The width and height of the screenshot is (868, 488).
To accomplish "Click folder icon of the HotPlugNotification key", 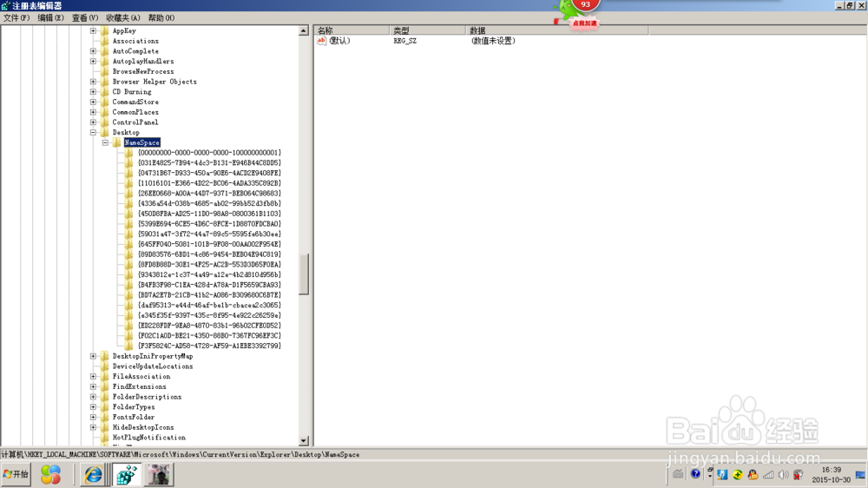I will 105,438.
